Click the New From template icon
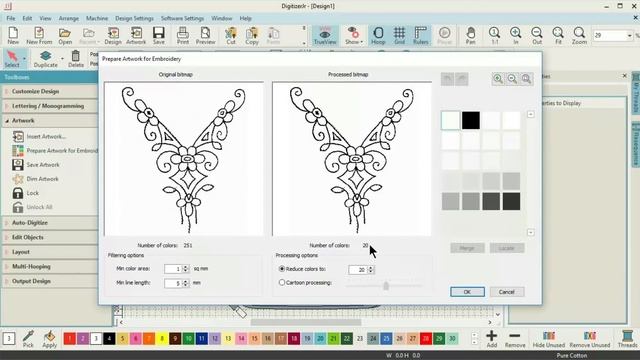Image resolution: width=640 pixels, height=360 pixels. pos(39,35)
